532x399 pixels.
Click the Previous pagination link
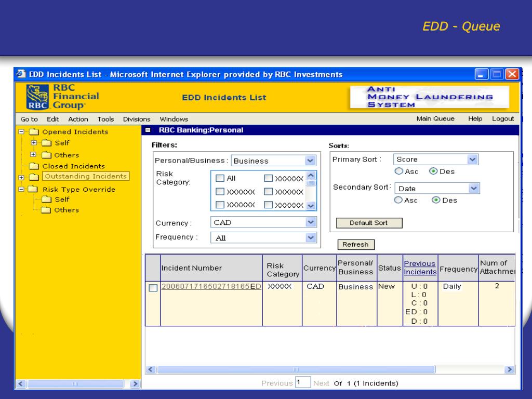click(x=277, y=383)
